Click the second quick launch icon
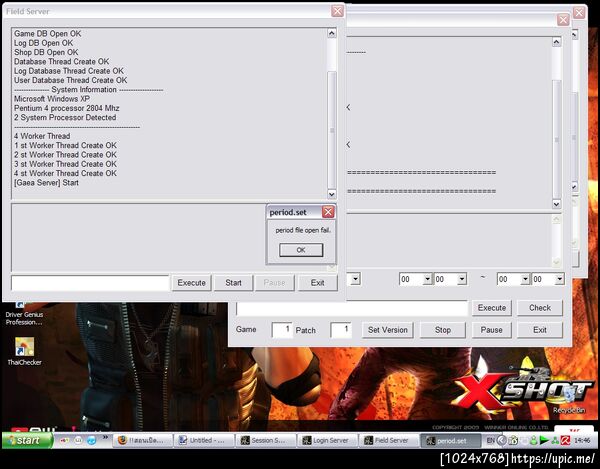600x469 pixels. tap(78, 441)
